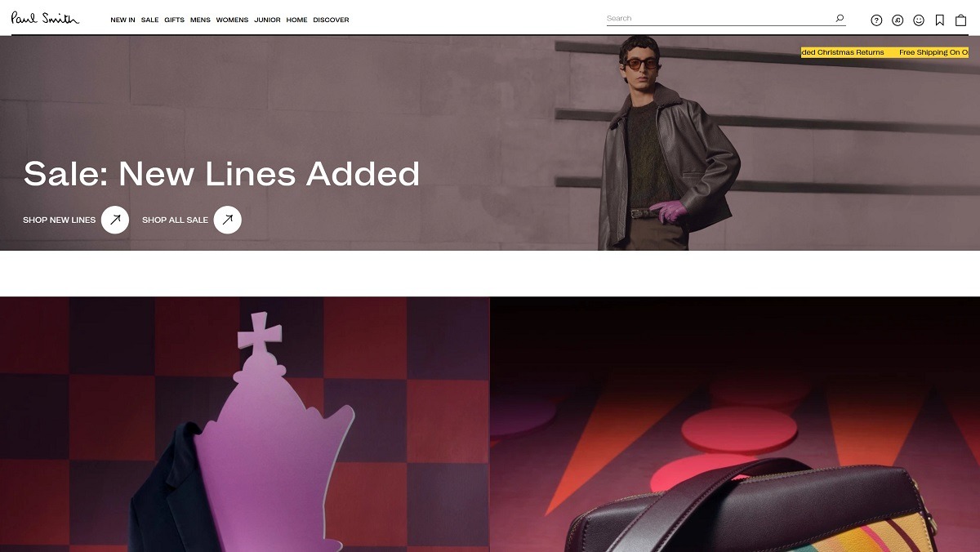
Task: Click the Shop All Sale link
Action: (175, 220)
